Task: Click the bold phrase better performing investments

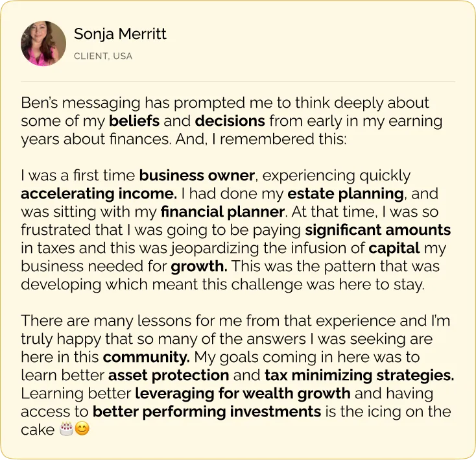Action: tap(207, 412)
